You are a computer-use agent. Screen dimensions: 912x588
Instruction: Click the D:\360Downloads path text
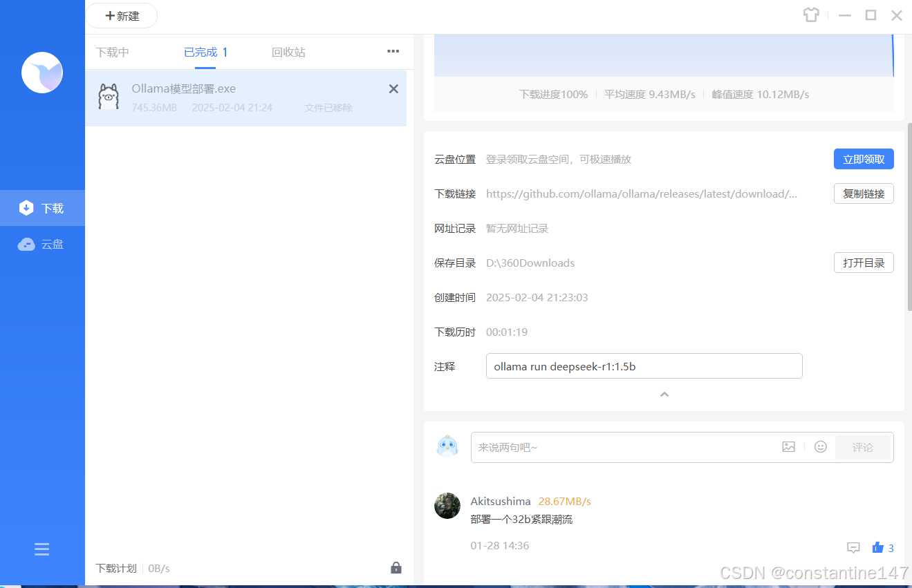530,263
